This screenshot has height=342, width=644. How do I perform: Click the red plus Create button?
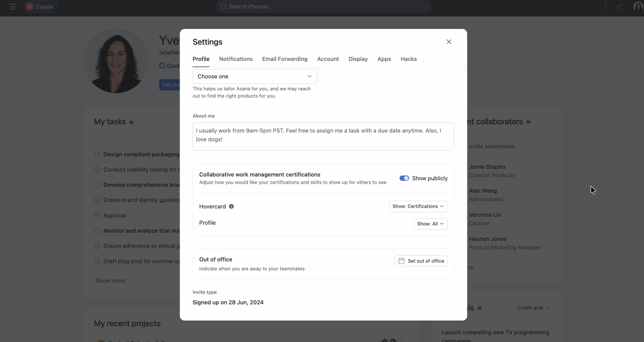[40, 7]
